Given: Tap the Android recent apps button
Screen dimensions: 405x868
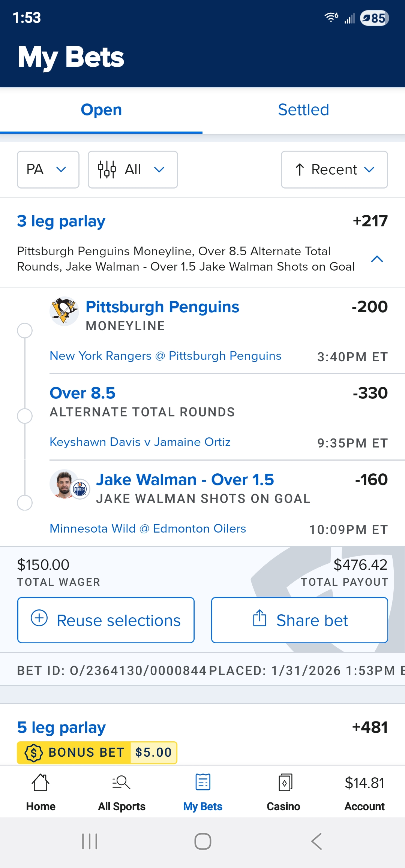Looking at the screenshot, I should (x=90, y=841).
